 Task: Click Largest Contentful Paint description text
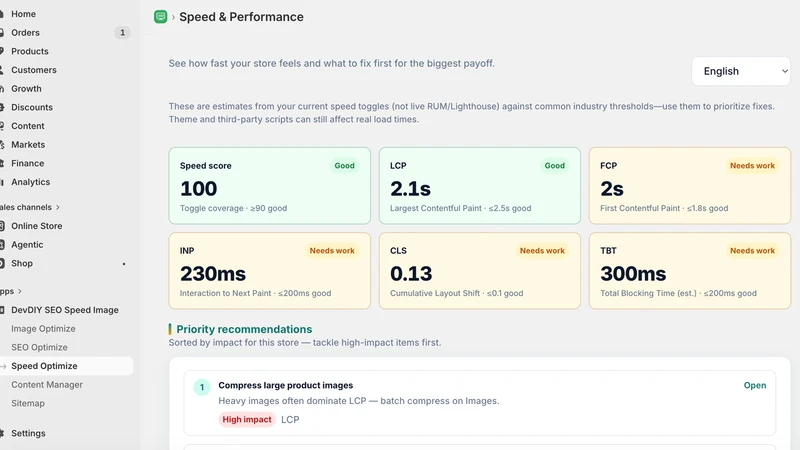(x=461, y=208)
